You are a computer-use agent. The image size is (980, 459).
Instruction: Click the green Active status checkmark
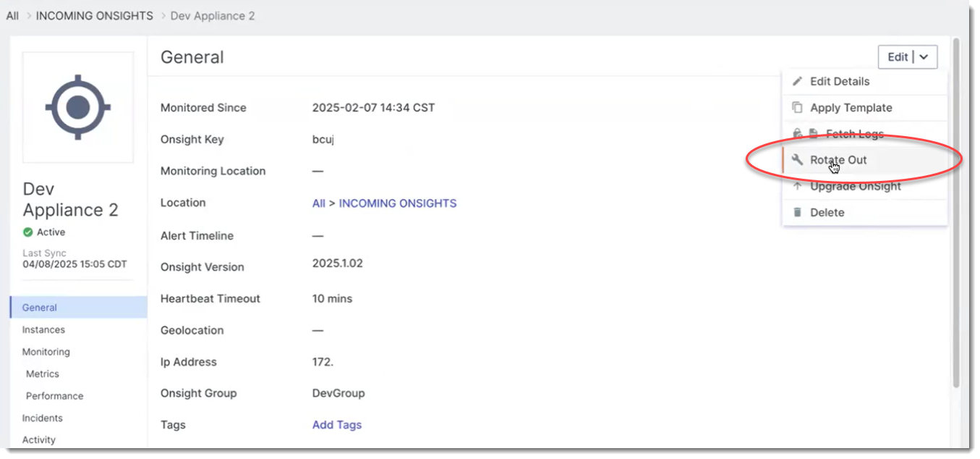[x=28, y=232]
